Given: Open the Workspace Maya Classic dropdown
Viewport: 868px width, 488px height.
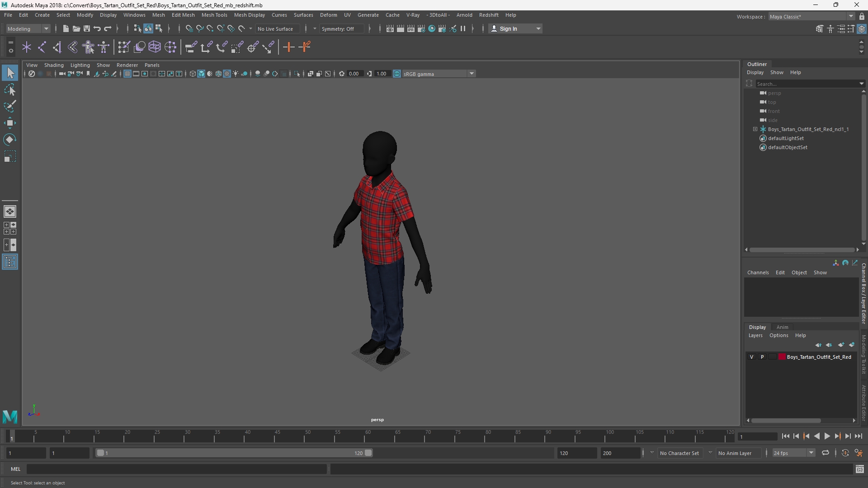Looking at the screenshot, I should click(x=811, y=17).
